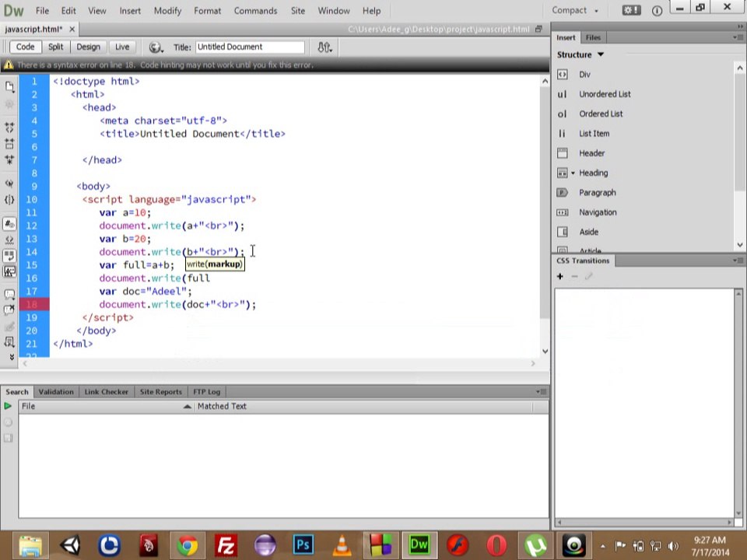Viewport: 747px width, 560px height.
Task: Insert an Ordered List
Action: (x=601, y=114)
